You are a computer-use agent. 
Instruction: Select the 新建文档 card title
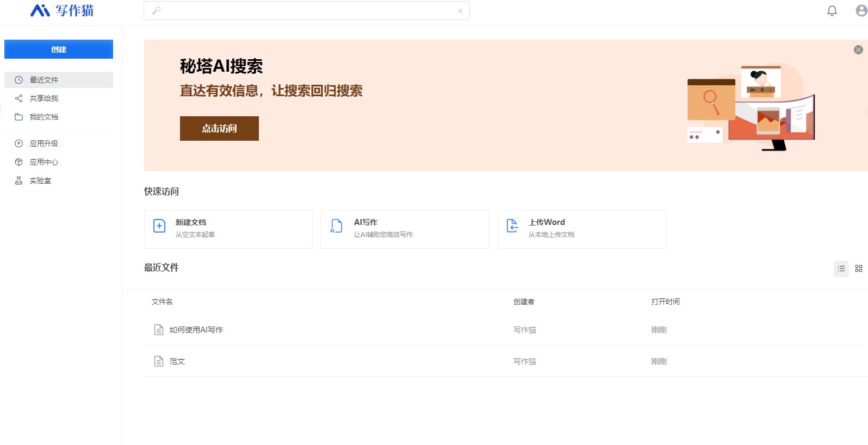coord(191,222)
